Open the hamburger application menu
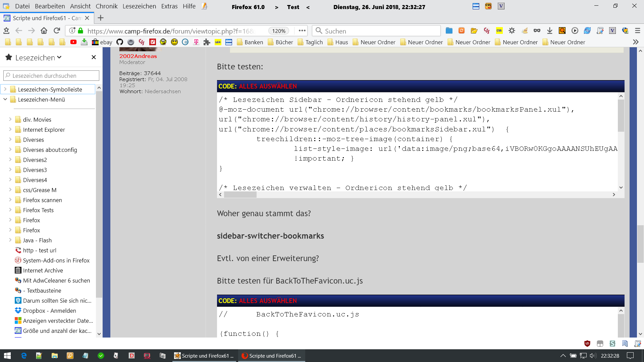The image size is (644, 362). [638, 31]
